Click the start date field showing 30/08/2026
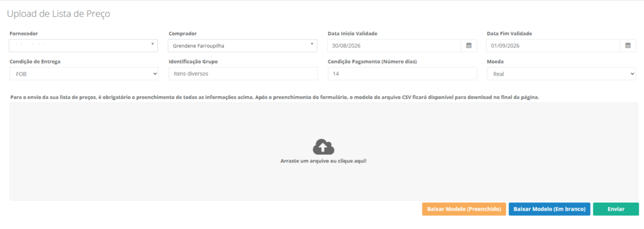Image resolution: width=644 pixels, height=229 pixels. 394,46
